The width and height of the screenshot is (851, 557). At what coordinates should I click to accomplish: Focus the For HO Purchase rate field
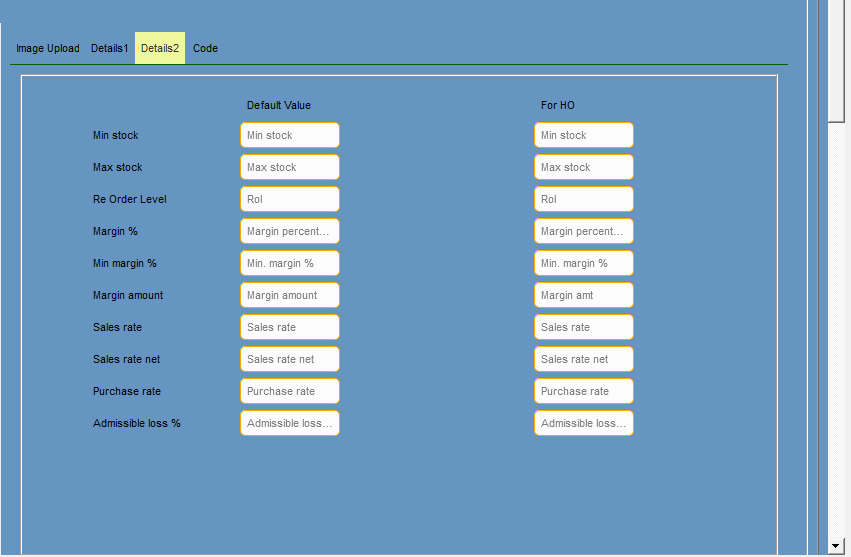pos(584,391)
